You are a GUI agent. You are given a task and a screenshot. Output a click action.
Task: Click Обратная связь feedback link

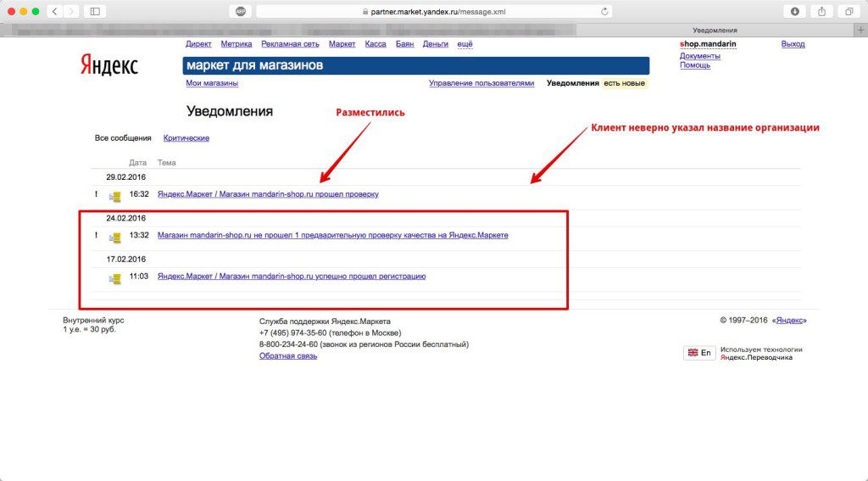coord(288,356)
